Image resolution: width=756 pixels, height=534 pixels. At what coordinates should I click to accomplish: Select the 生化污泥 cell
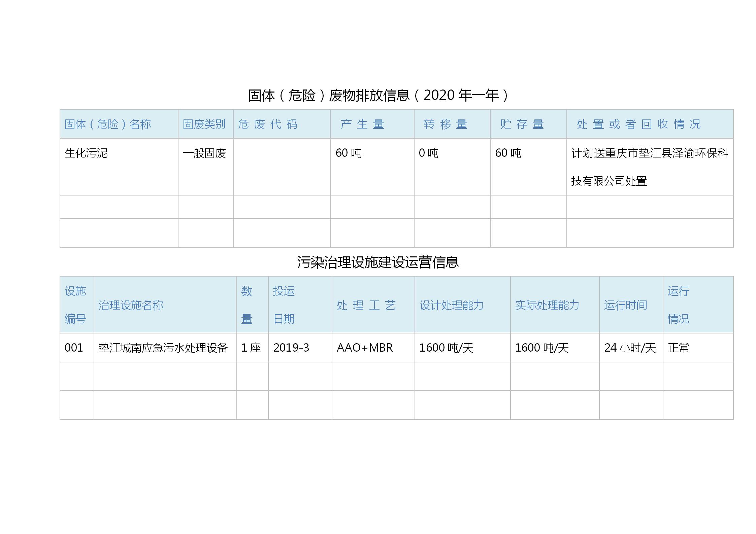86,153
